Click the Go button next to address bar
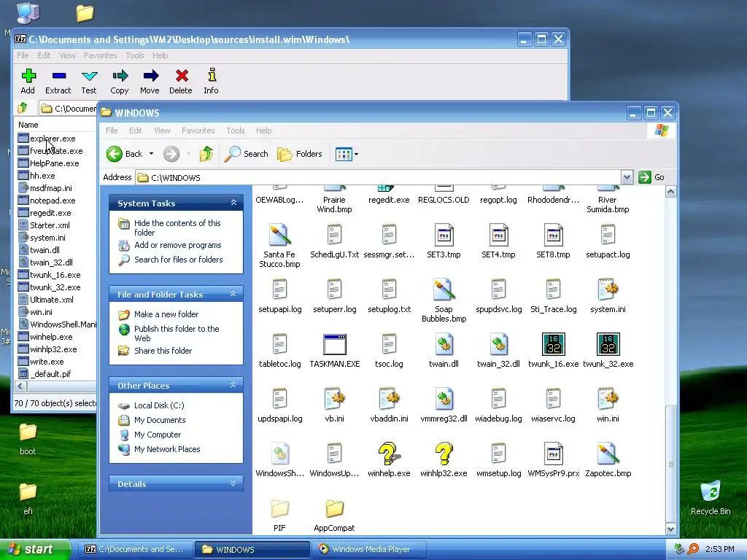Viewport: 747px width, 560px height. (x=651, y=177)
